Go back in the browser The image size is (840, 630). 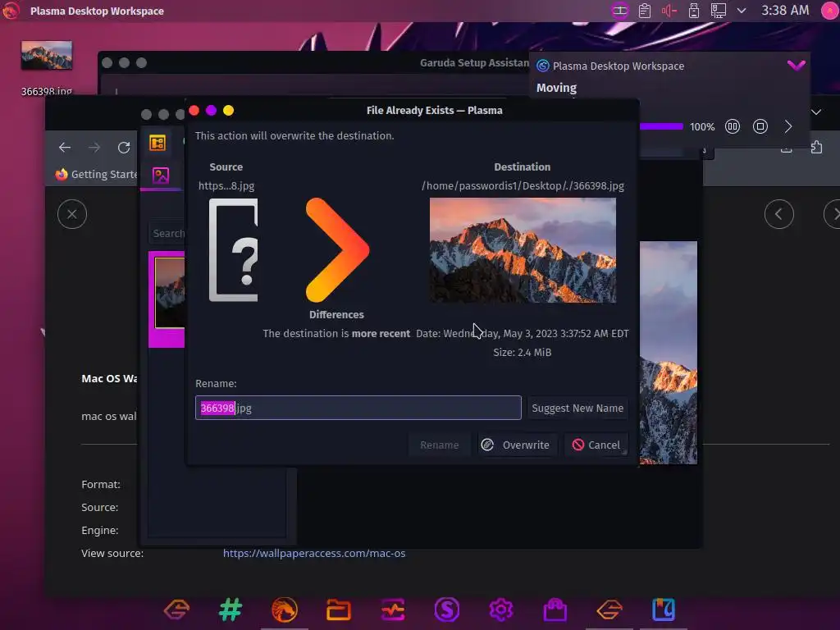pos(65,148)
